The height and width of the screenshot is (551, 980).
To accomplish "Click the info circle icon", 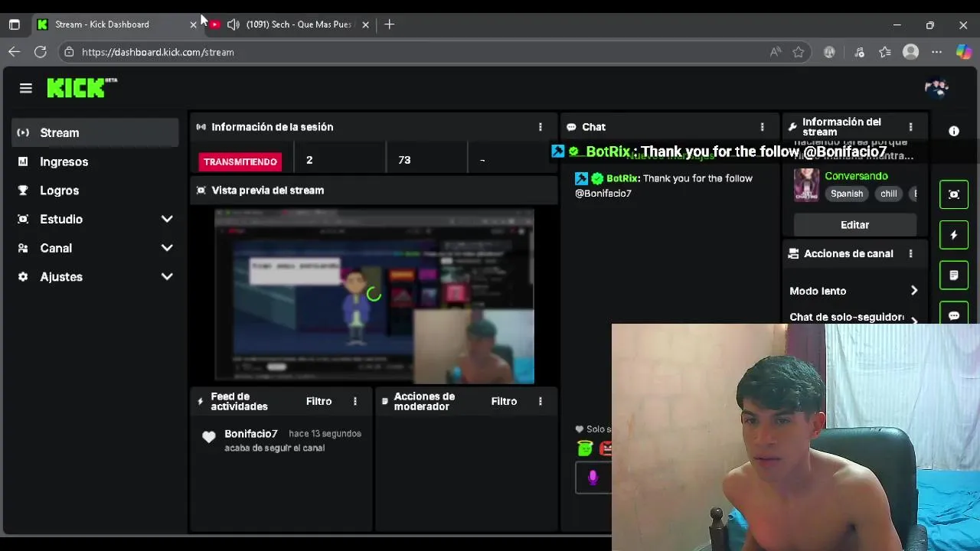I will (954, 132).
